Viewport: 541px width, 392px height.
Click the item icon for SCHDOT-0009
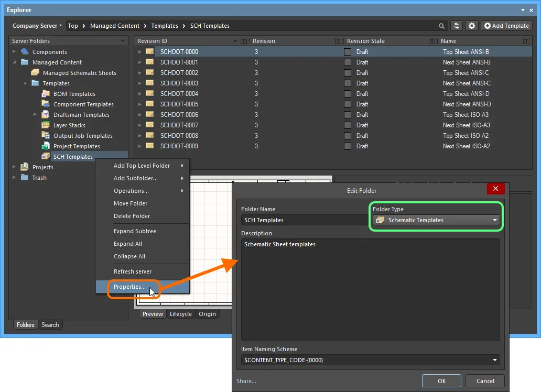click(150, 146)
